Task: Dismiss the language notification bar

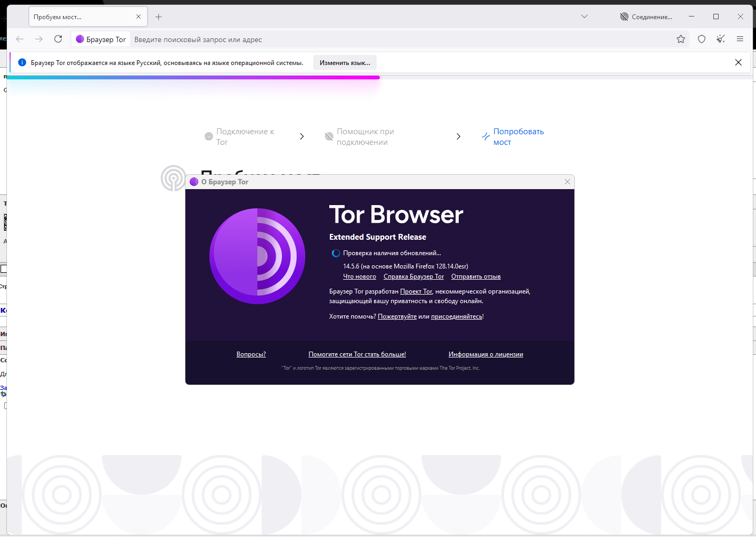Action: pyautogui.click(x=738, y=62)
